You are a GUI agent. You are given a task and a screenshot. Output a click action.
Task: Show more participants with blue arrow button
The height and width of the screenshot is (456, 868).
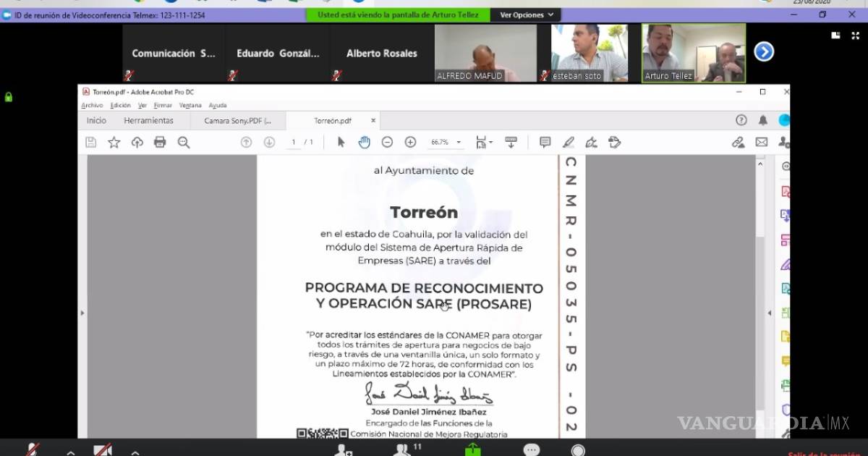[764, 51]
